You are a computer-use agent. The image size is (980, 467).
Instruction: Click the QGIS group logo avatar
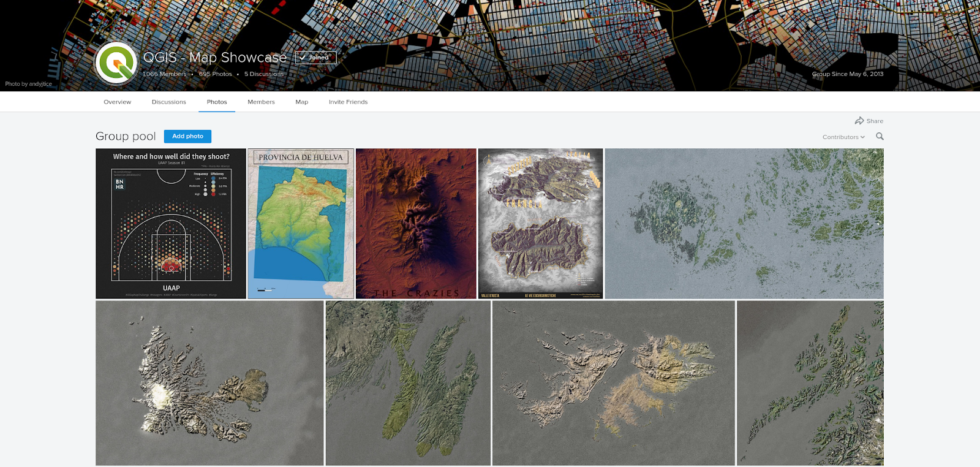tap(116, 63)
